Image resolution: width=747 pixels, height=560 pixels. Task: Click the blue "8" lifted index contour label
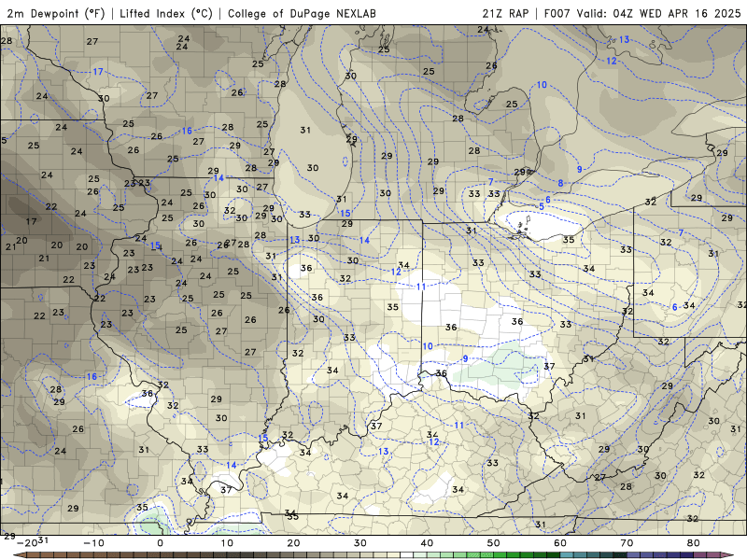coord(561,183)
